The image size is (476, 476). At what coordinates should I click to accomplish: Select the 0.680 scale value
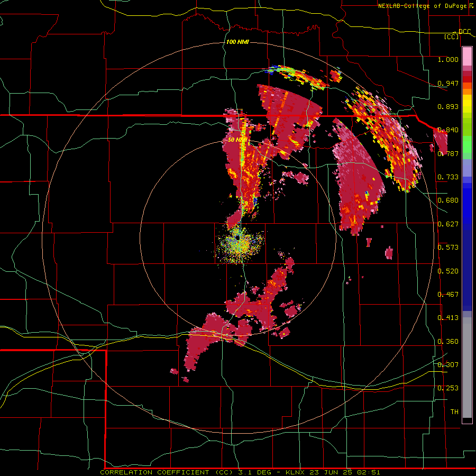click(448, 200)
